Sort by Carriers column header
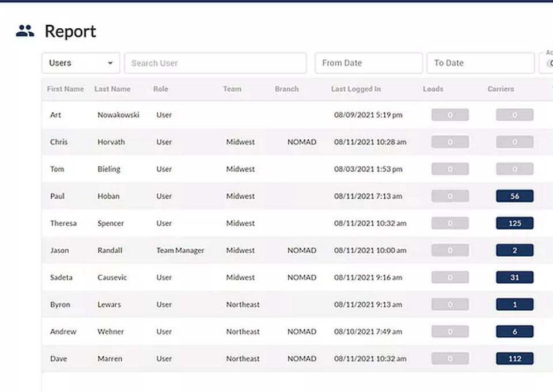This screenshot has width=553, height=392. click(x=501, y=89)
